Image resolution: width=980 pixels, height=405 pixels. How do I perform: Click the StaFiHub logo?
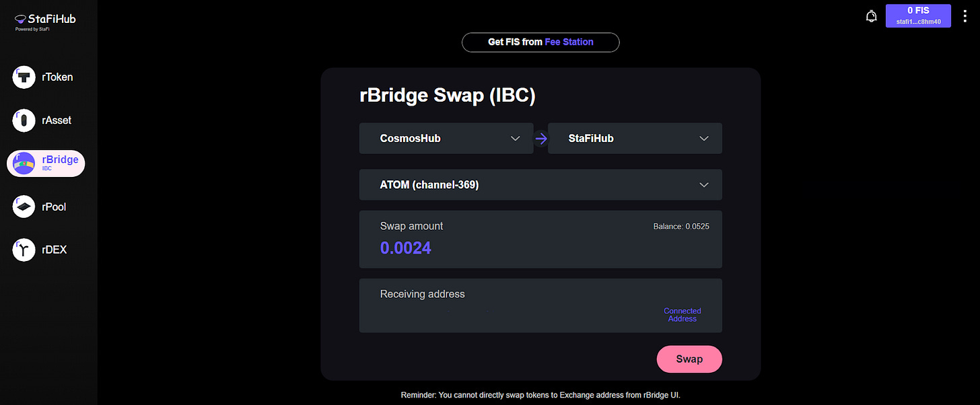45,21
